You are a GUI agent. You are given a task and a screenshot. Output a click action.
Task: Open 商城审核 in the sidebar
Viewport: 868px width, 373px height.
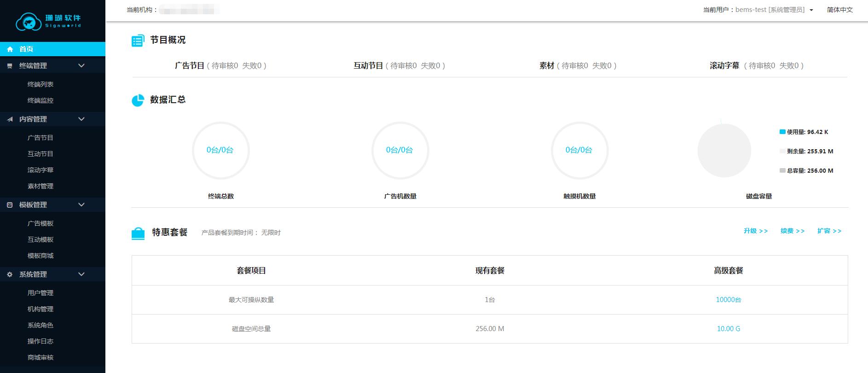[41, 357]
